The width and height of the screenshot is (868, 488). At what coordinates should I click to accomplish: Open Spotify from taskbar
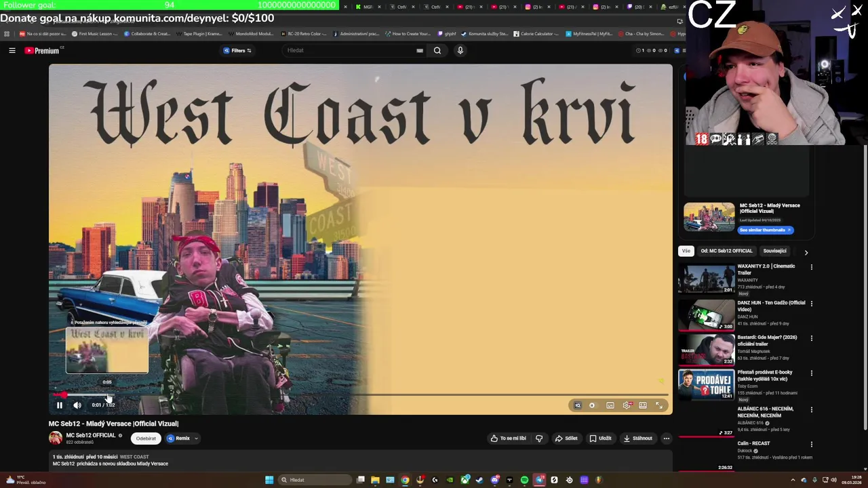(524, 480)
